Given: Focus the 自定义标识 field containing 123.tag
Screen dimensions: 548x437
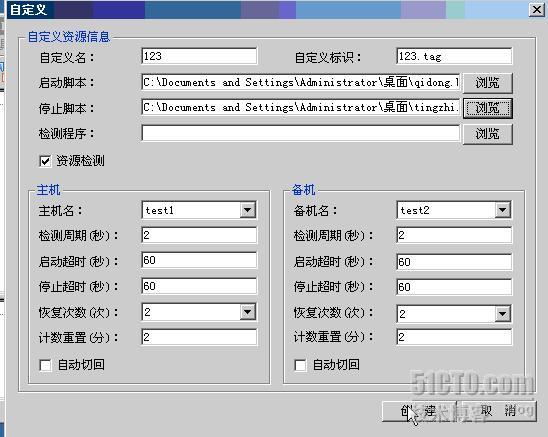Looking at the screenshot, I should [454, 56].
